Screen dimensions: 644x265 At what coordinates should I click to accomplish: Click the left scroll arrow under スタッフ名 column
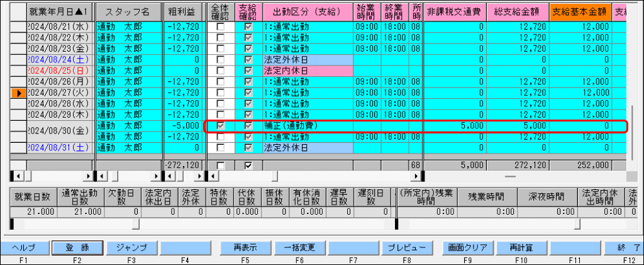(x=103, y=176)
